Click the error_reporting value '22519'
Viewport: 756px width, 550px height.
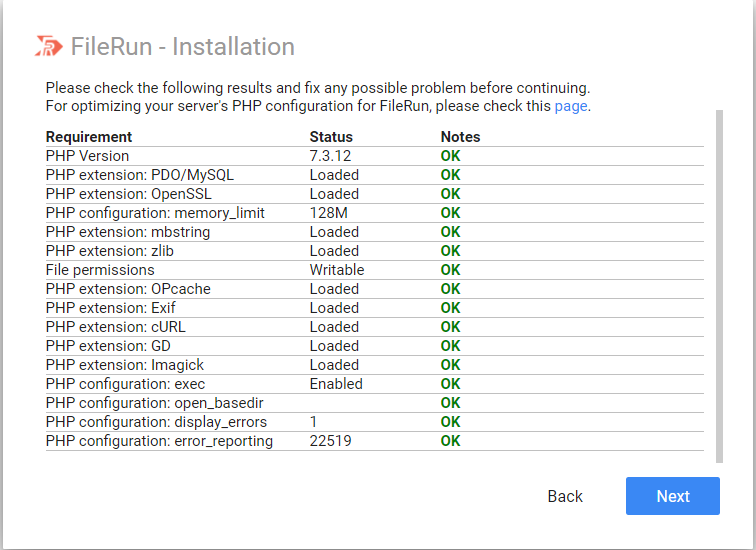(330, 441)
